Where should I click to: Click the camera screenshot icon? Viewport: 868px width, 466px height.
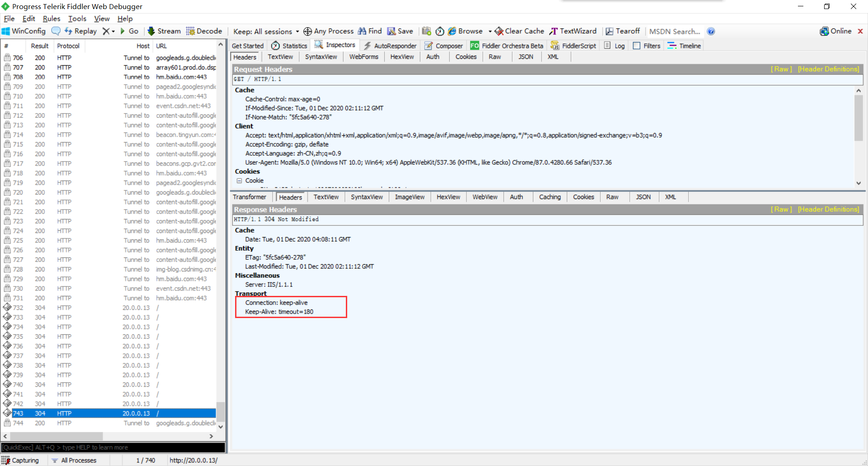pyautogui.click(x=426, y=31)
